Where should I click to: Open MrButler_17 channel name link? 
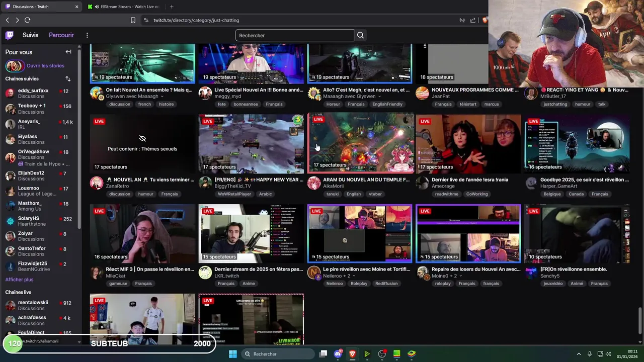click(x=553, y=97)
